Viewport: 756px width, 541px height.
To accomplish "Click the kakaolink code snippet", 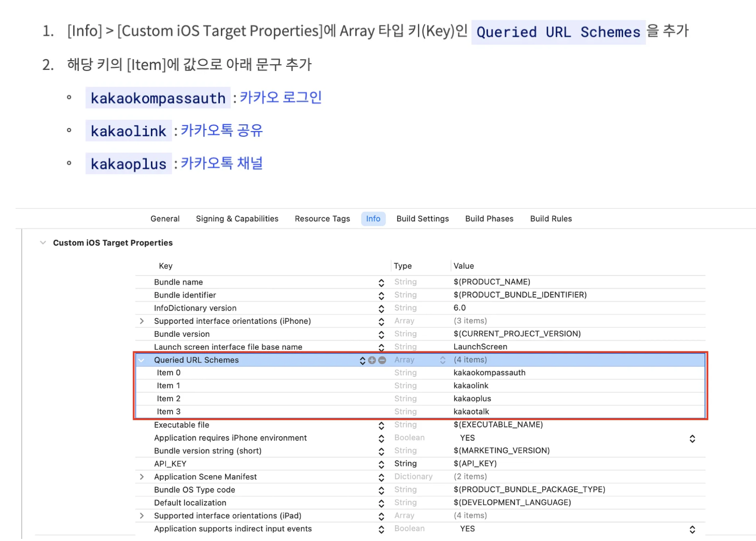I will click(x=129, y=131).
